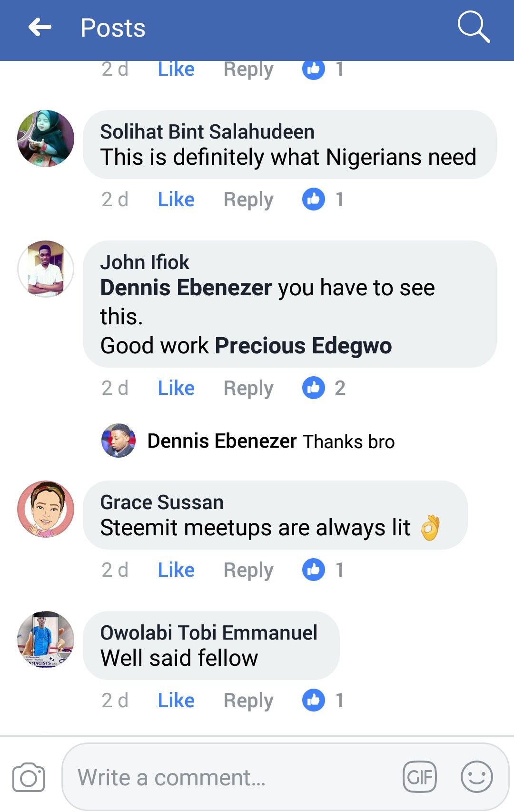This screenshot has width=514, height=812.
Task: Tap the camera icon to attach photo
Action: [x=29, y=777]
